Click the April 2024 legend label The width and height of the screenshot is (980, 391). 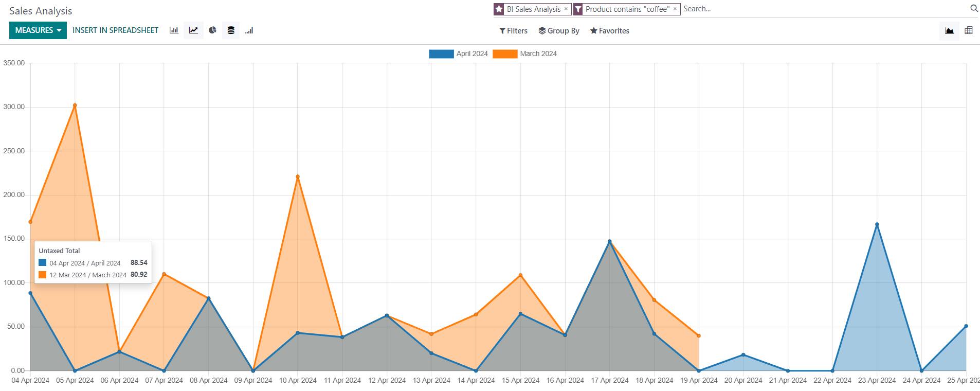472,54
